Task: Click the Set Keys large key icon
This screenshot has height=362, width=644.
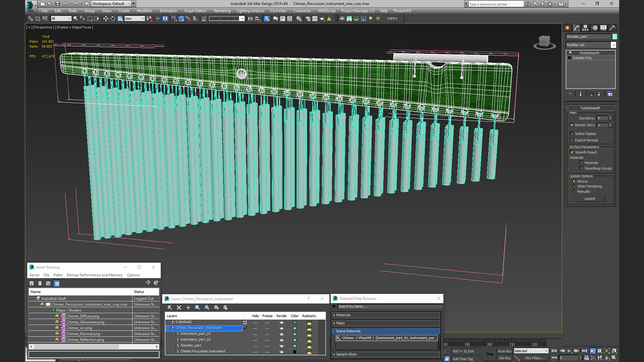Action: click(489, 354)
